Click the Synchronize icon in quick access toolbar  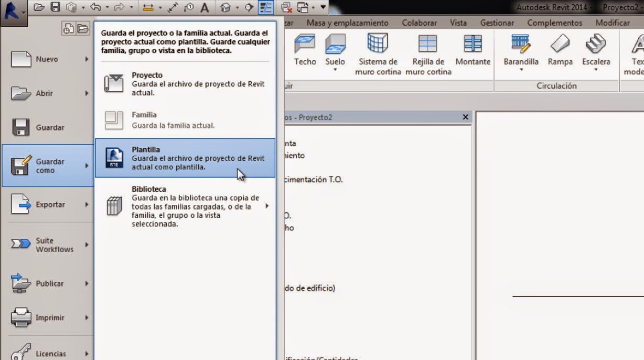(71, 7)
